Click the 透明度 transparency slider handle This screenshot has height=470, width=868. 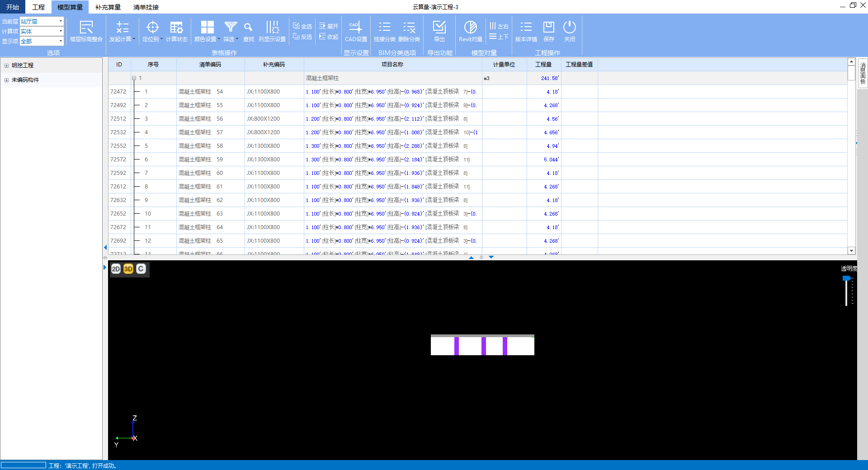[x=846, y=278]
